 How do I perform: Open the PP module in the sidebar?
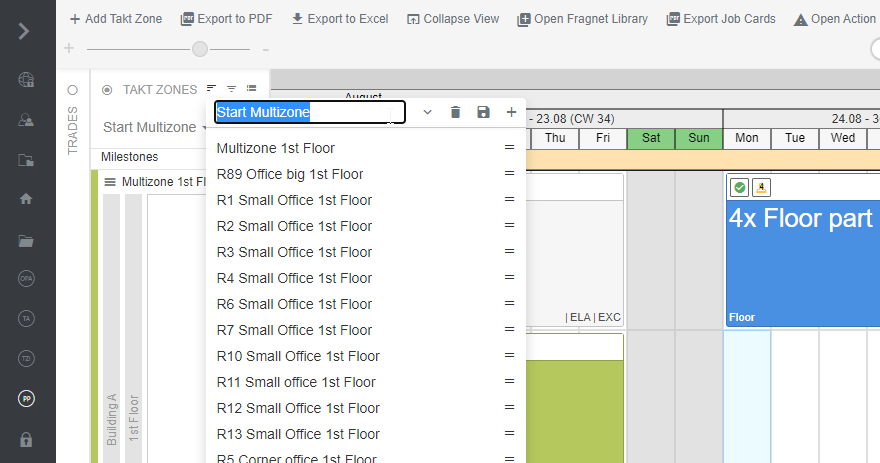pyautogui.click(x=26, y=399)
